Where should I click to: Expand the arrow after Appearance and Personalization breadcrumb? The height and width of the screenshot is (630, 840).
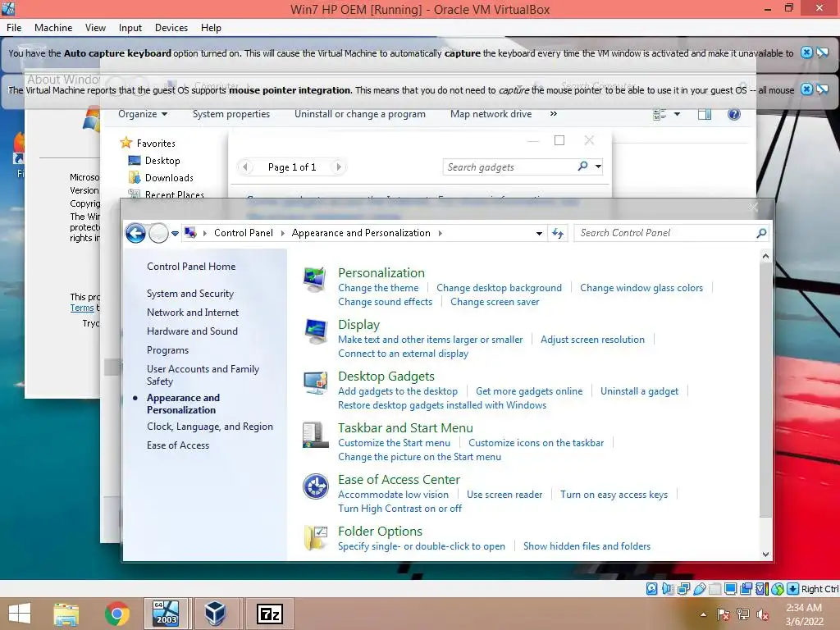point(441,233)
